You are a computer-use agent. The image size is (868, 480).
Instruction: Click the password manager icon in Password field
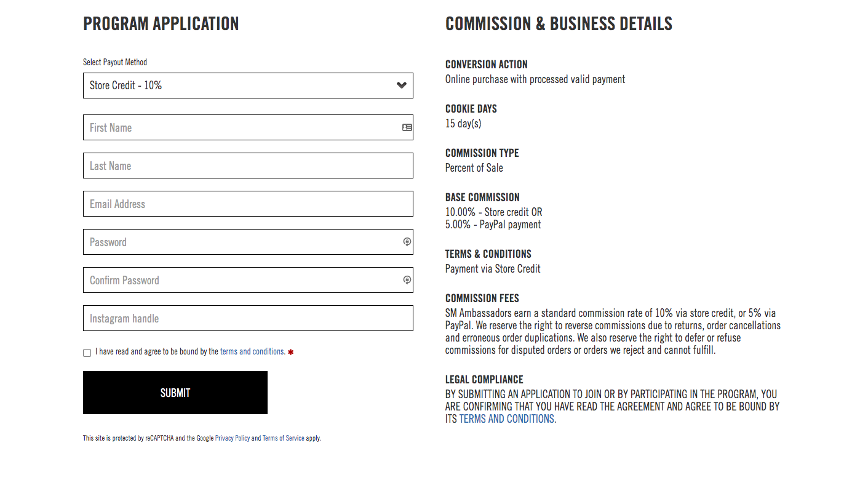click(x=407, y=242)
